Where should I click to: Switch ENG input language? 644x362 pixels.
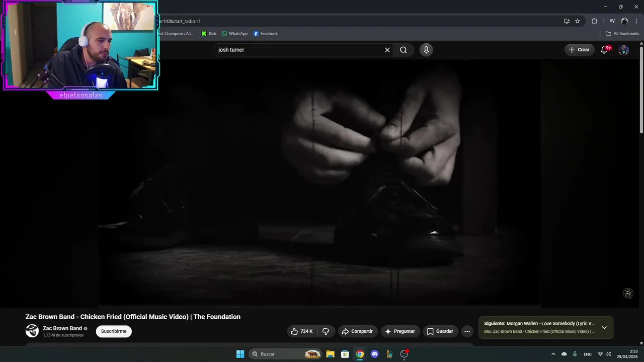coord(588,354)
